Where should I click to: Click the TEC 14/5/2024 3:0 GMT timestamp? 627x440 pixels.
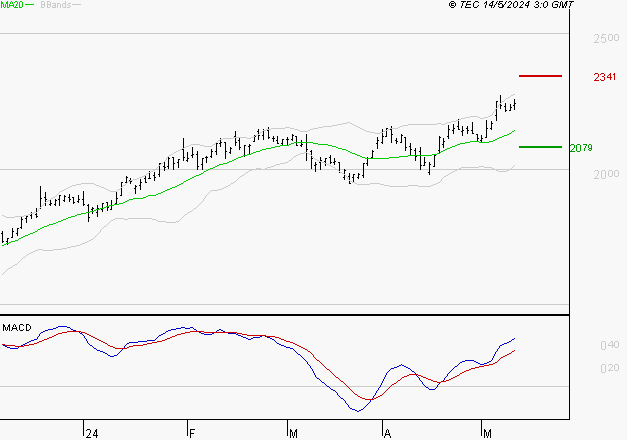(511, 5)
